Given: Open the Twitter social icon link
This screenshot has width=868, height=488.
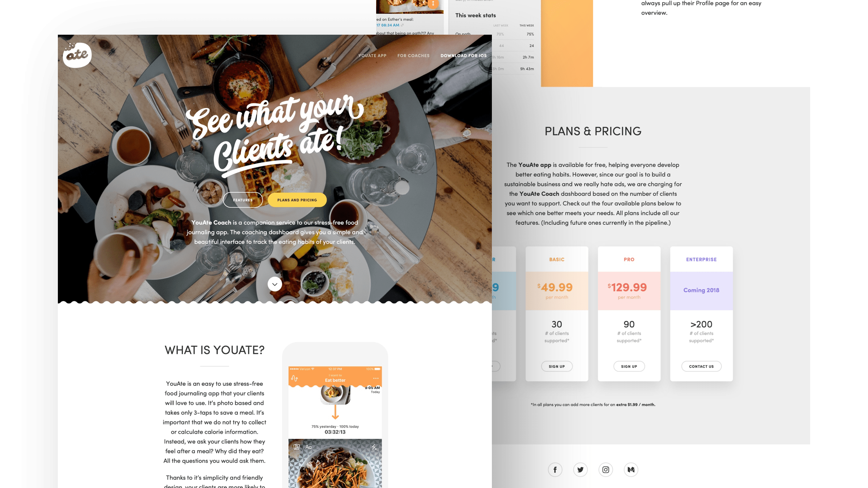Looking at the screenshot, I should coord(580,470).
